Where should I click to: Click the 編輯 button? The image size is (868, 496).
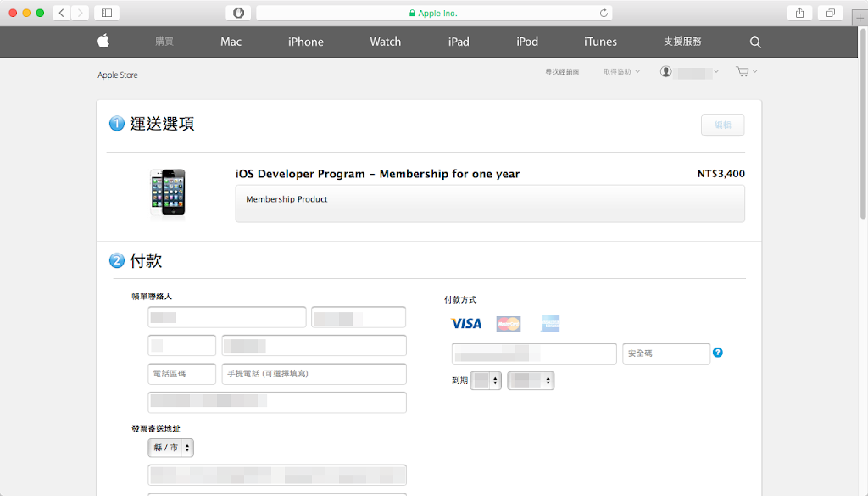(x=722, y=125)
